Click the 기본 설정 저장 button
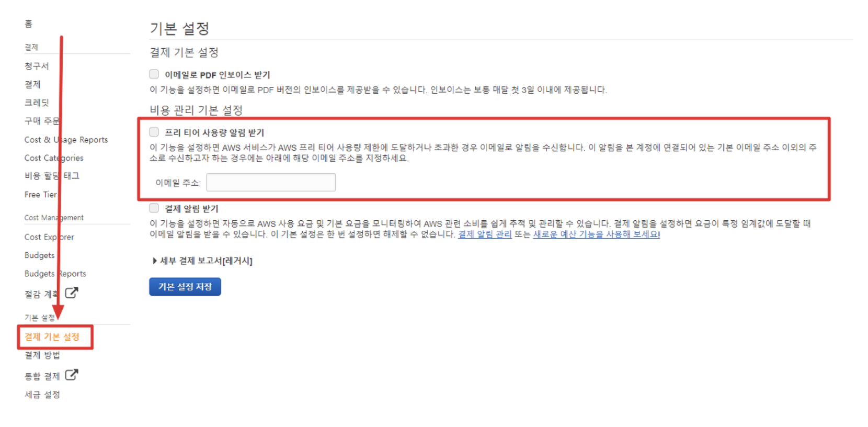 (x=185, y=287)
